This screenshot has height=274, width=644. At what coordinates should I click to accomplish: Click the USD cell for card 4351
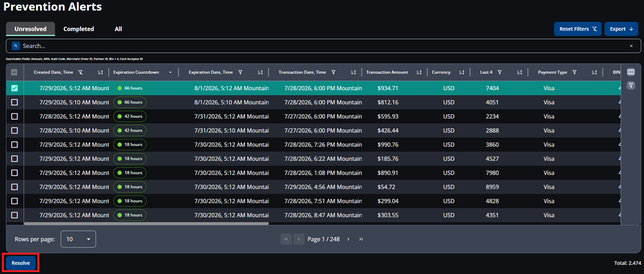[449, 215]
